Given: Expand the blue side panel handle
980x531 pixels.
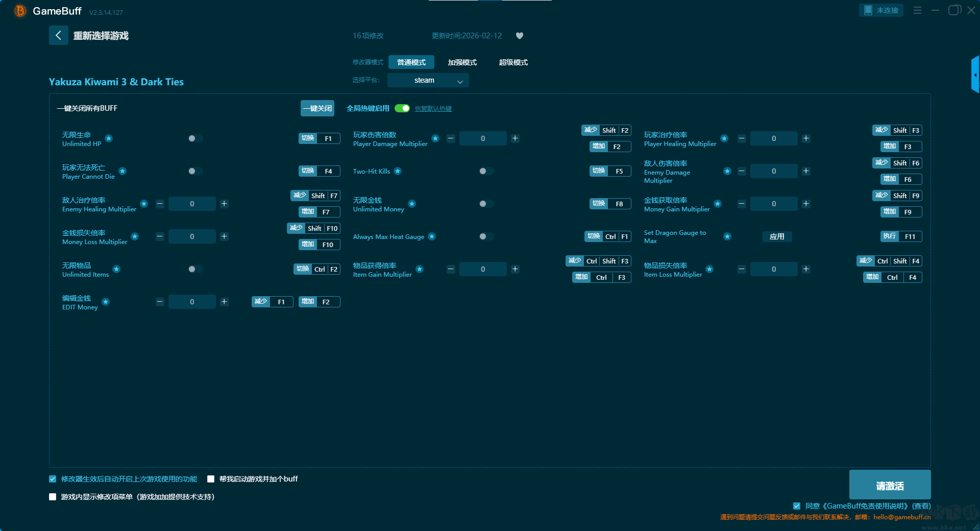Looking at the screenshot, I should (975, 75).
